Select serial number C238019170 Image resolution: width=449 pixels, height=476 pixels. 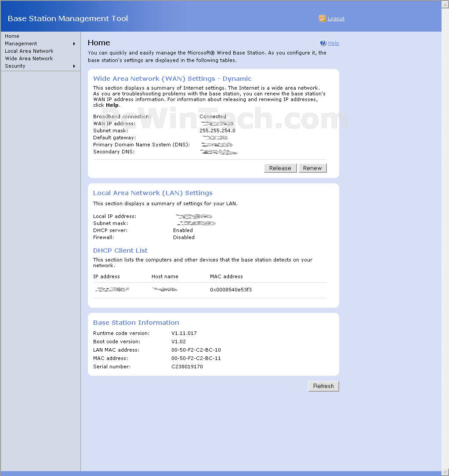point(187,367)
